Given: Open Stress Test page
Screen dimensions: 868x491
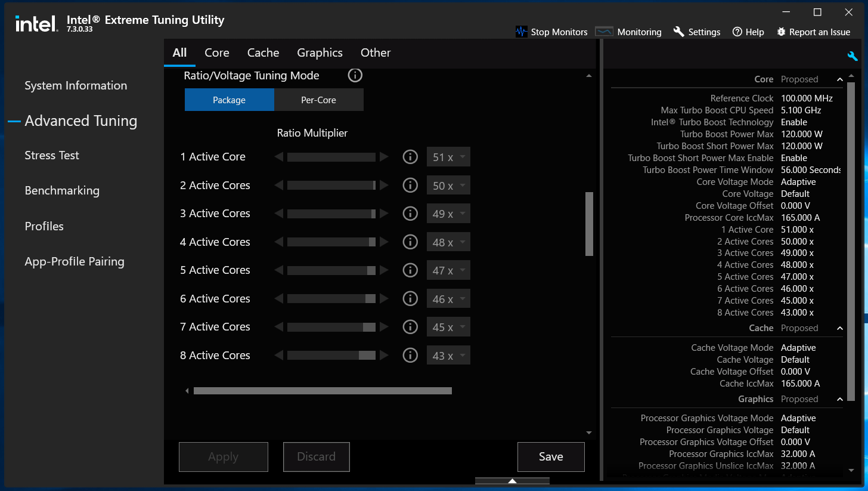Looking at the screenshot, I should (x=52, y=155).
